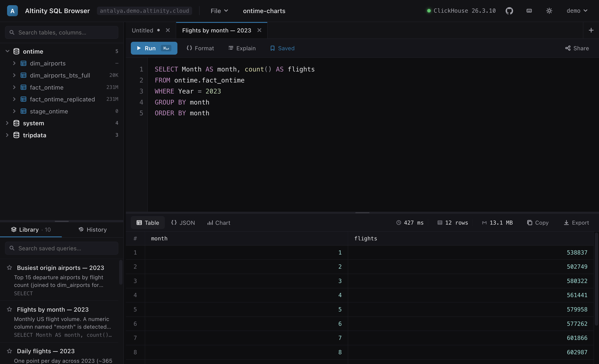Click the antalya.demo.altinity.cloud host badge
The image size is (599, 364).
point(144,11)
